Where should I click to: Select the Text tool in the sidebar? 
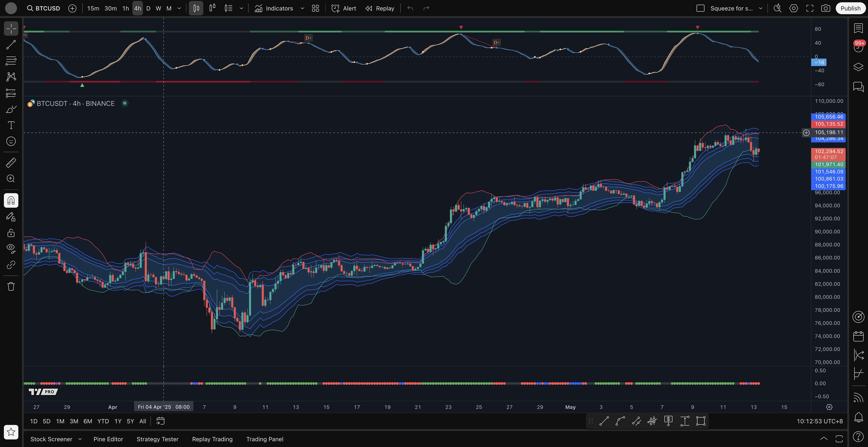click(11, 125)
